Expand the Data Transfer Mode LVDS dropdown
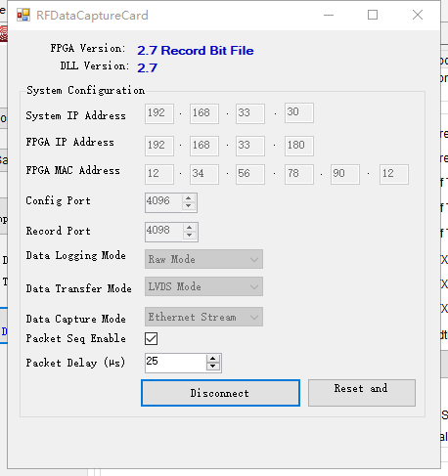Image resolution: width=448 pixels, height=476 pixels. [203, 286]
